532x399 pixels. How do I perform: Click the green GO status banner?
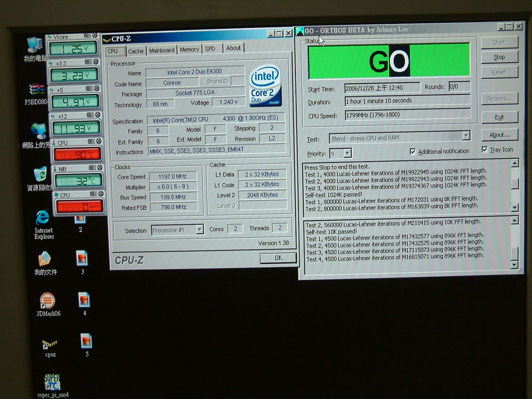(x=389, y=61)
